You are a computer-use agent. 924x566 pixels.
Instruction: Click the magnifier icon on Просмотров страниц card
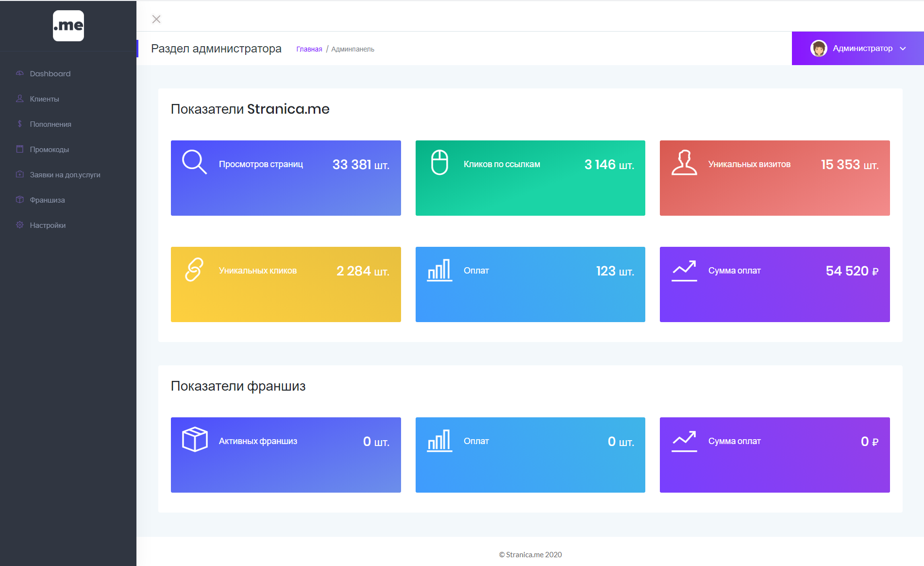(195, 162)
